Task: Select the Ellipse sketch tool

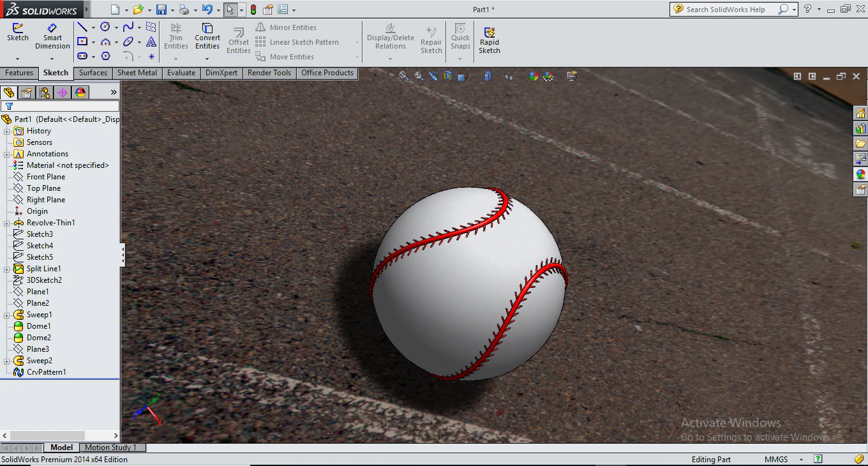Action: pos(128,41)
